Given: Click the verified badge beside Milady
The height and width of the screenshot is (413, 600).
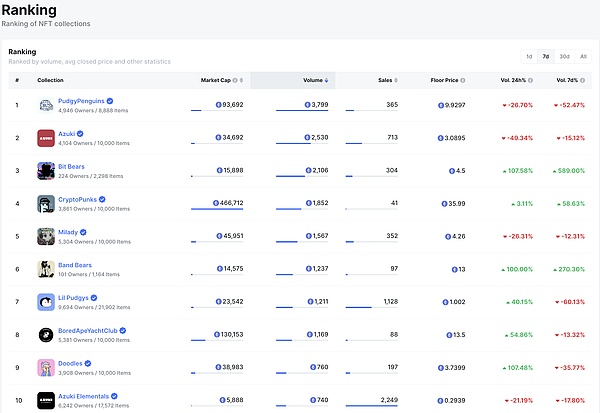Looking at the screenshot, I should click(x=83, y=232).
